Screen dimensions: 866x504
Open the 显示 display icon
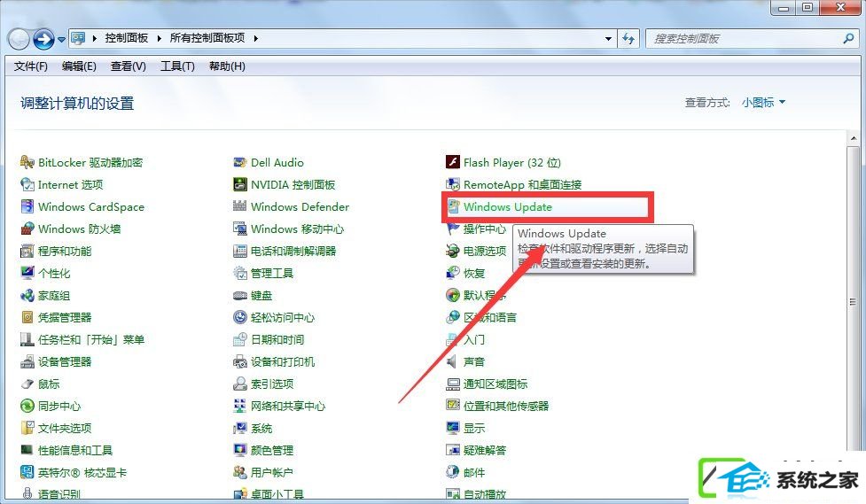click(453, 428)
